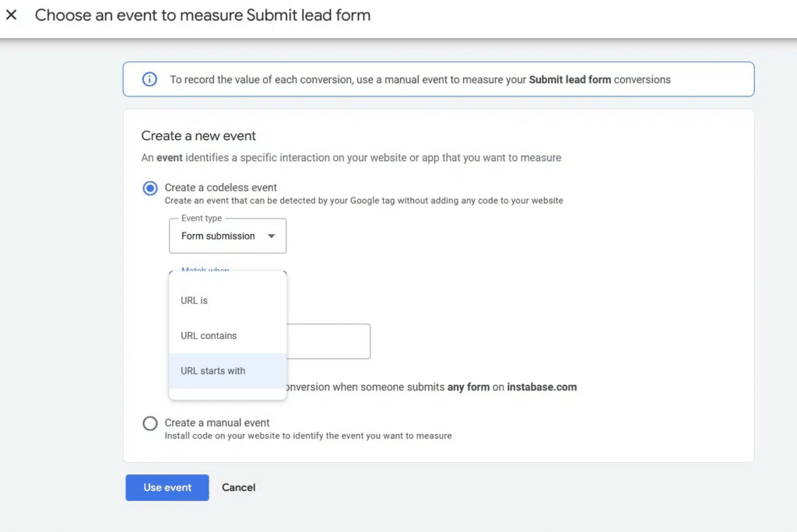Viewport: 797px width, 532px height.
Task: Click the Create a new event heading
Action: click(x=198, y=135)
